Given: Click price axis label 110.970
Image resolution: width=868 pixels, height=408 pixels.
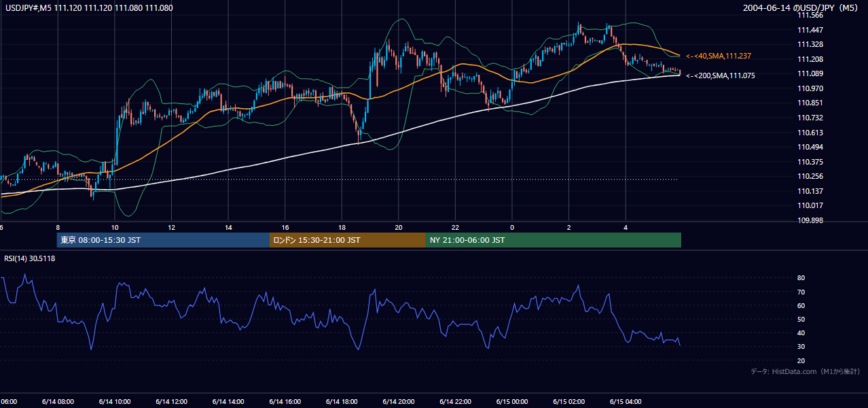Looking at the screenshot, I should pyautogui.click(x=810, y=88).
